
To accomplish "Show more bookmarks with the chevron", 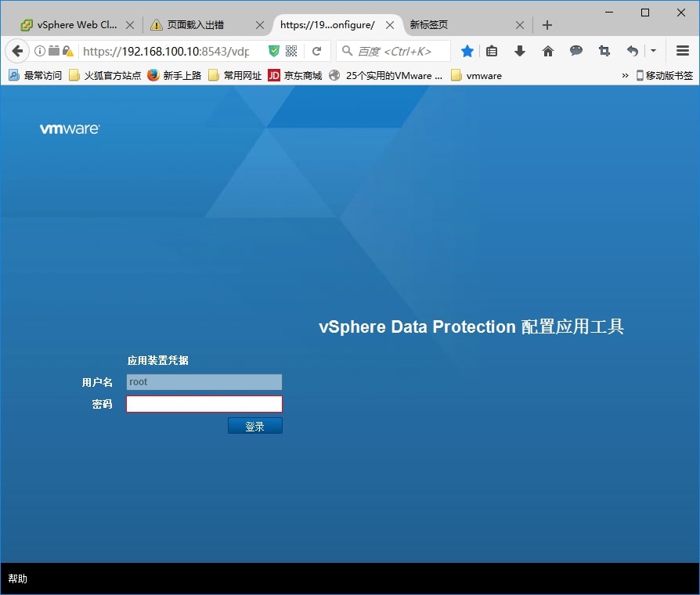I will pyautogui.click(x=625, y=75).
